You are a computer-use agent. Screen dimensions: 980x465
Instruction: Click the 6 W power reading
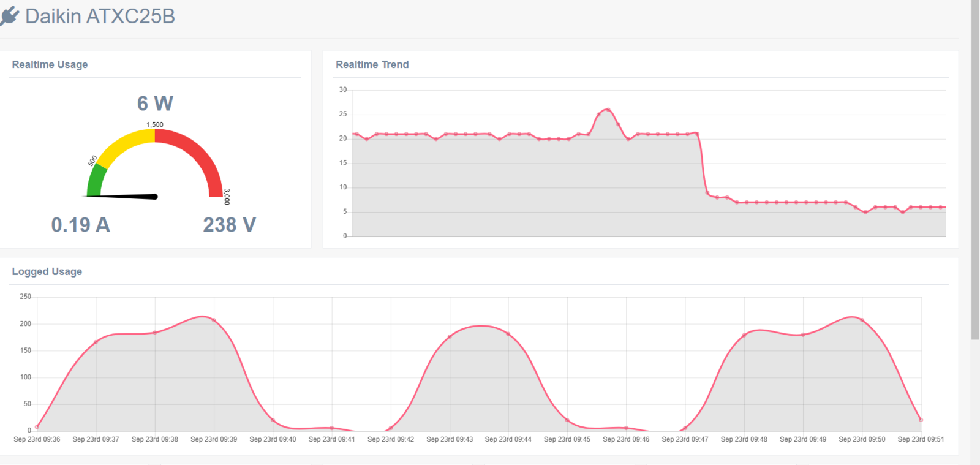pos(155,104)
